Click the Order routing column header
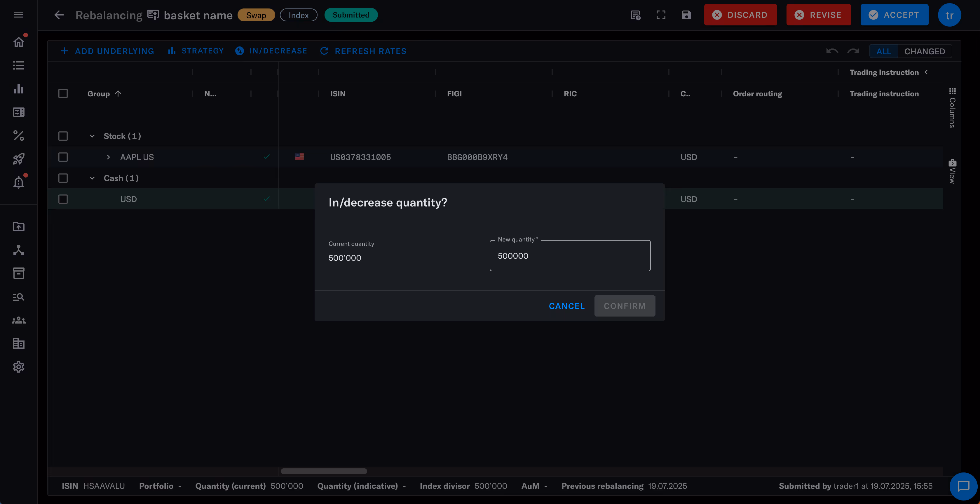This screenshot has width=980, height=504. tap(757, 94)
